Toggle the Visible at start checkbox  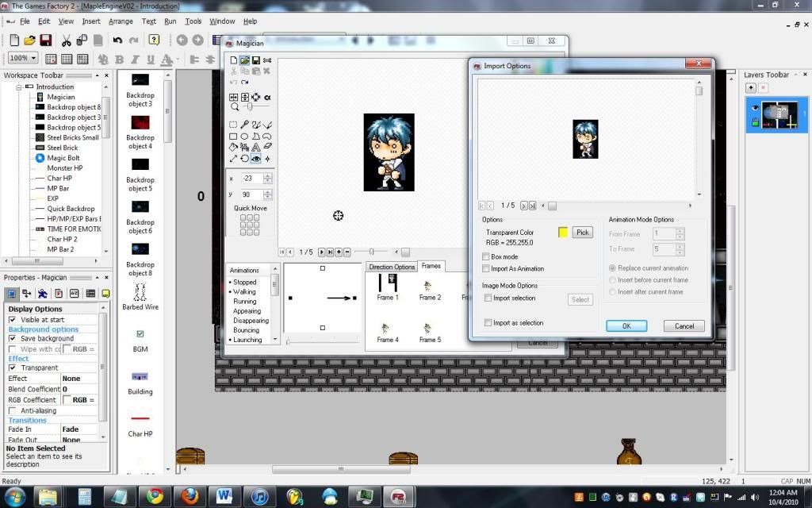tap(12, 320)
